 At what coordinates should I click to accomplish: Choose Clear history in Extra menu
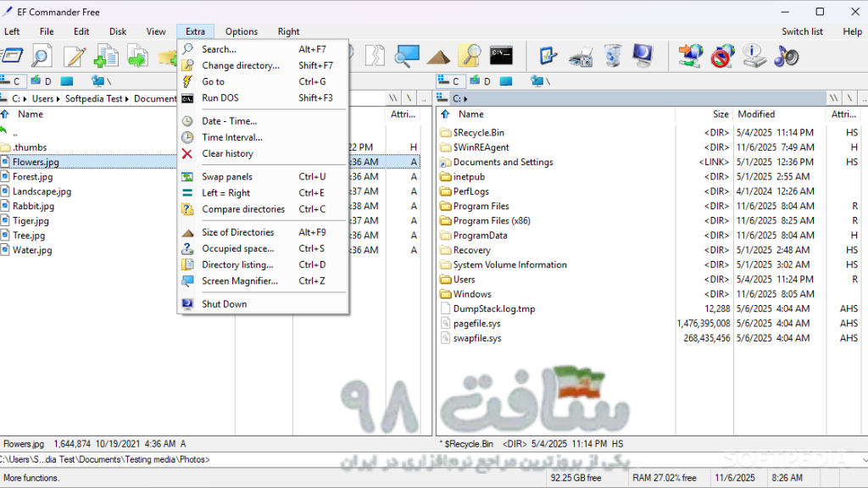(x=263, y=153)
